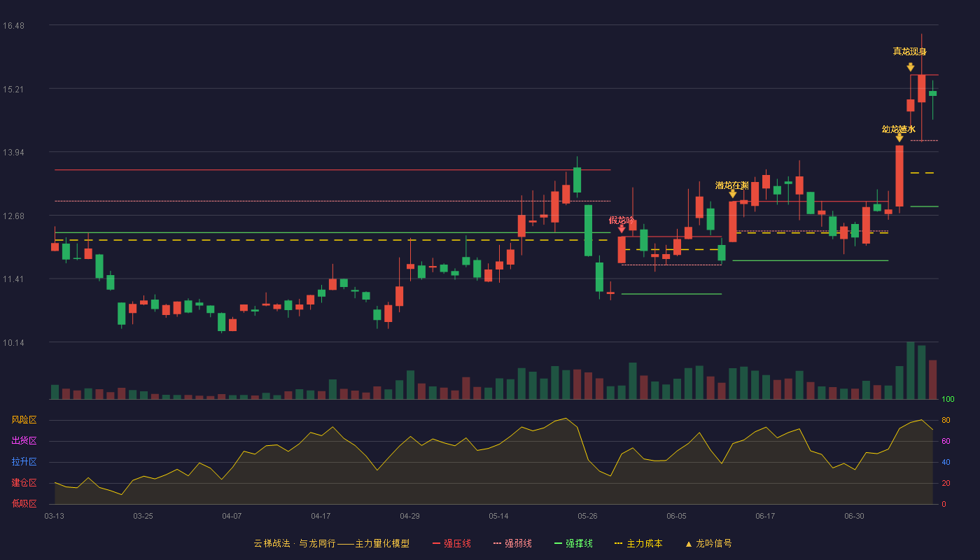
Task: Toggle the 强撑线 legend series
Action: [573, 543]
